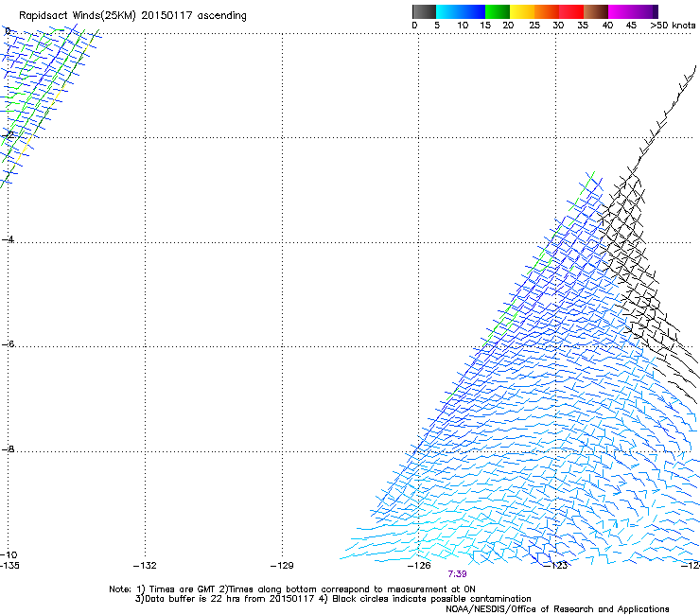
Task: Click the '-129' longitude axis label
Action: tap(282, 566)
